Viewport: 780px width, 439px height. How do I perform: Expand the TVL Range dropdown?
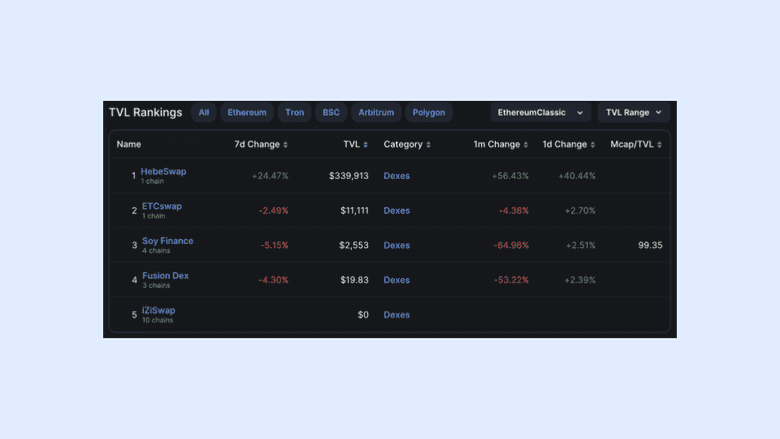(634, 113)
